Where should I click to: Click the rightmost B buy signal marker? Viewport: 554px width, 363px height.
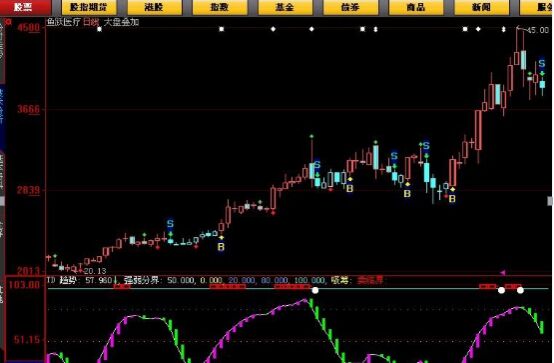(452, 199)
